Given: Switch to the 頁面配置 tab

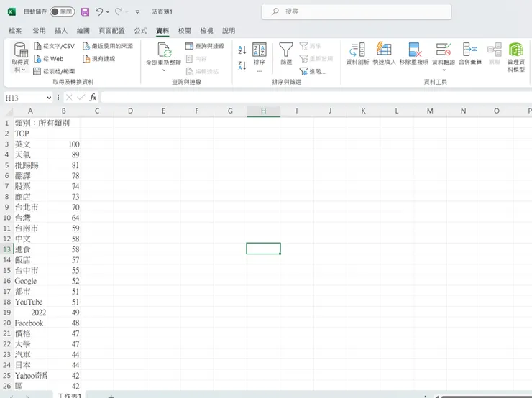Looking at the screenshot, I should pyautogui.click(x=111, y=31).
